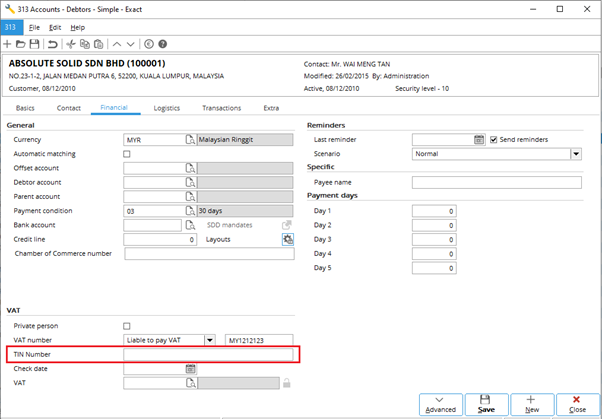Click the Day 1 payment days field
The width and height of the screenshot is (602, 419).
click(x=434, y=211)
